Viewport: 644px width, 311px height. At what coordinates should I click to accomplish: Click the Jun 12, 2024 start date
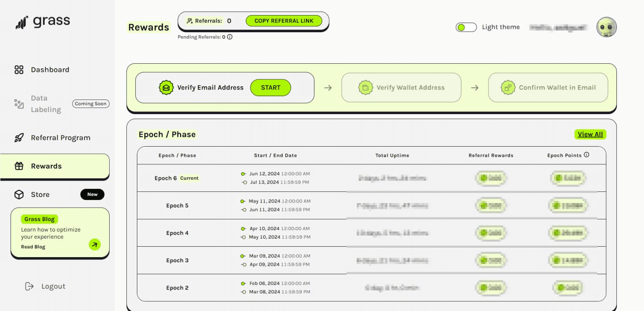click(265, 174)
